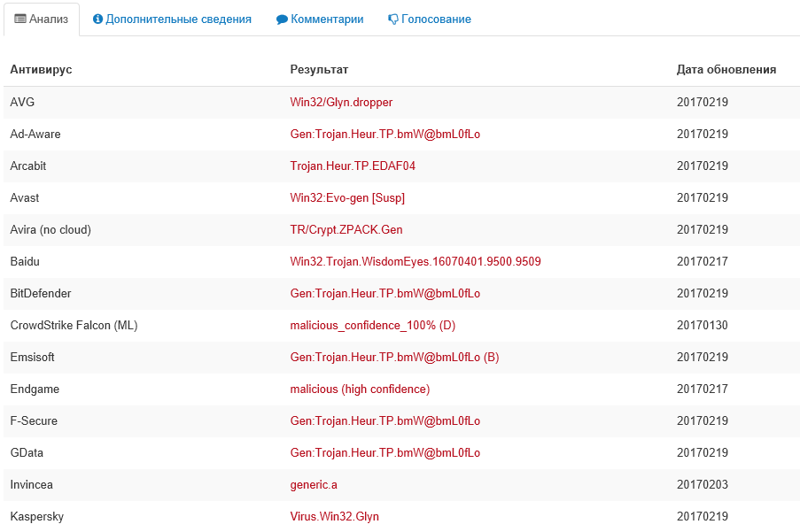Click the Baidu WisdomEyes detection text
Screen dimensions: 800x532
416,262
